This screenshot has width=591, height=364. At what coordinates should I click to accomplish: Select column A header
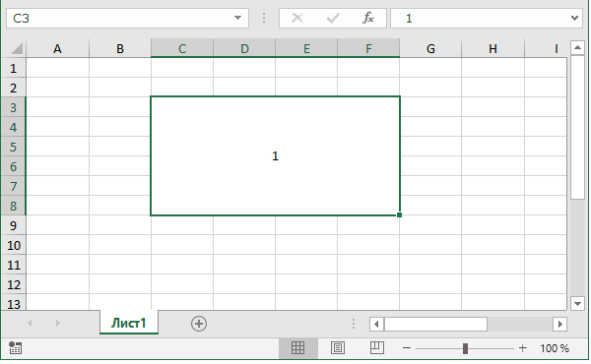click(57, 48)
